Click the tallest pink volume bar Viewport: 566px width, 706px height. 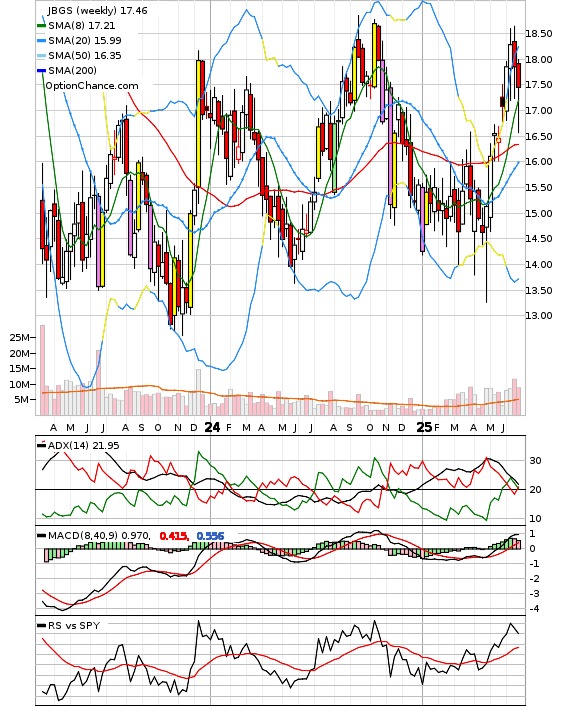(43, 370)
